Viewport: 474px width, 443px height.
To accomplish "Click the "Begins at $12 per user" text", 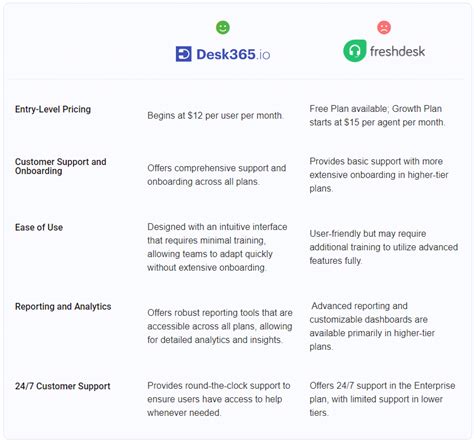I will [215, 116].
